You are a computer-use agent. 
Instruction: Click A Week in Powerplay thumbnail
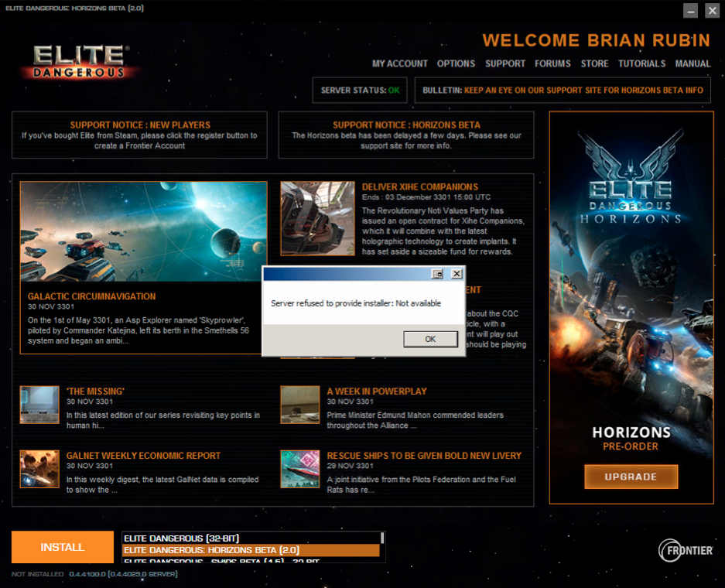point(300,405)
